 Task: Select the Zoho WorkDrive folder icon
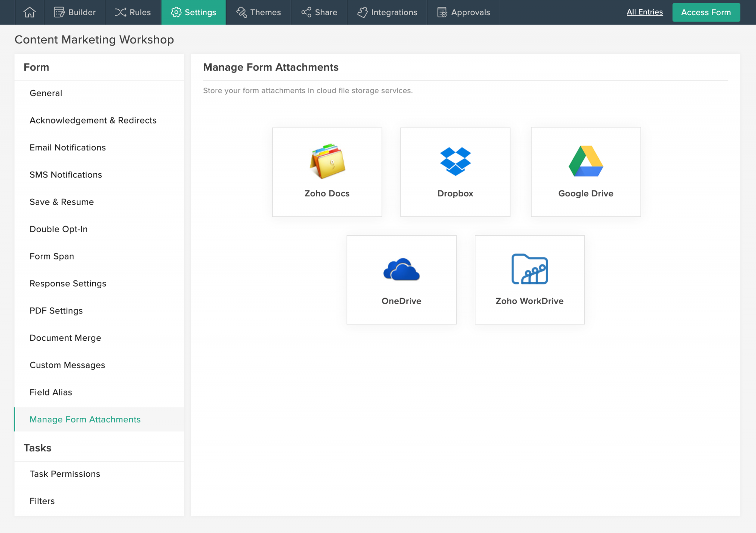tap(530, 269)
